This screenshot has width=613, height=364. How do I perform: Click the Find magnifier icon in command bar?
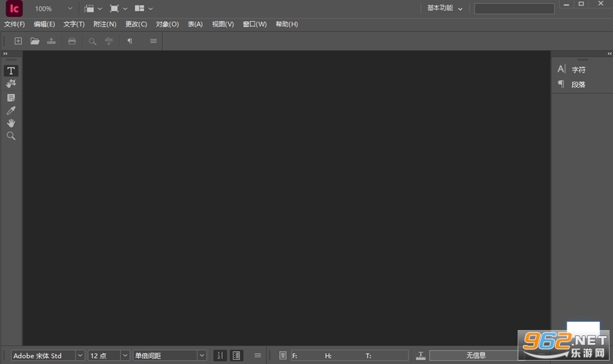click(92, 41)
